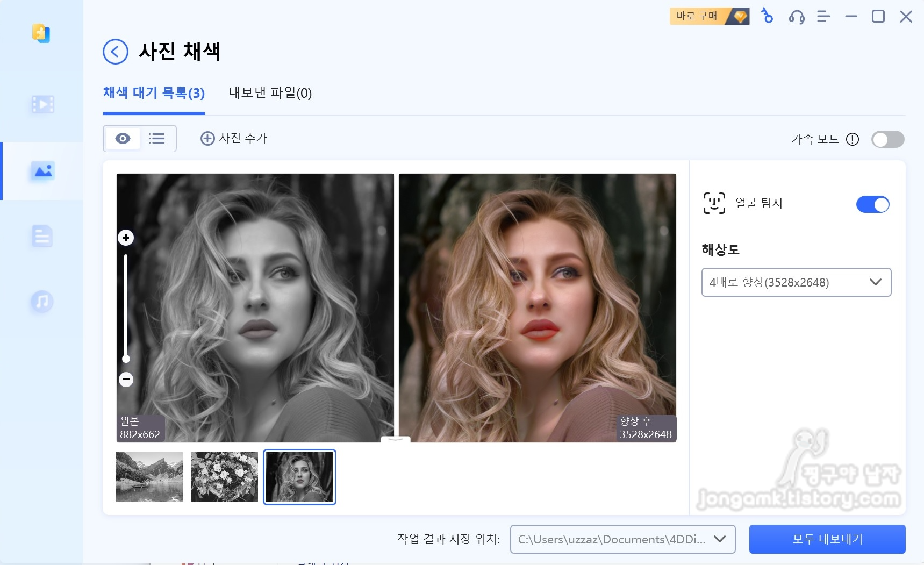Click the app logo in the sidebar
This screenshot has width=924, height=565.
41,33
